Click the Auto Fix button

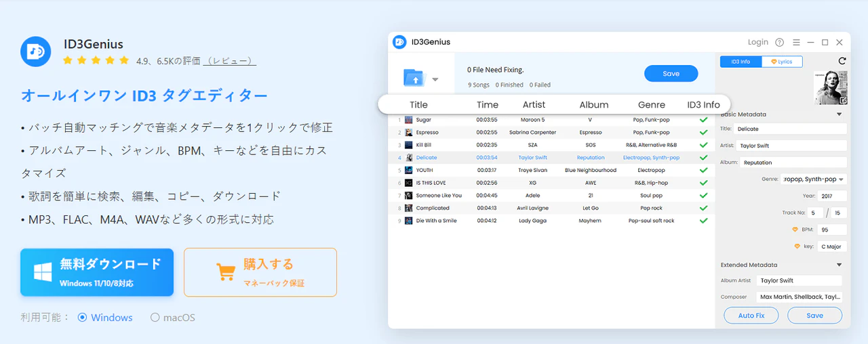751,316
